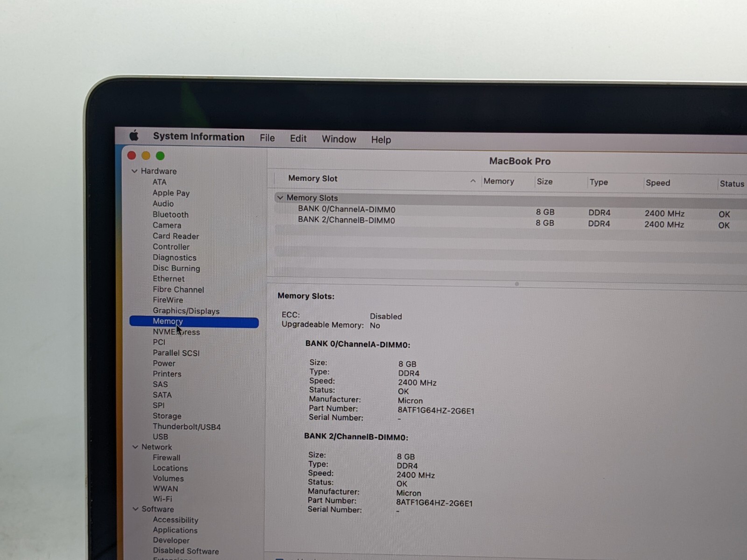The image size is (747, 560).
Task: Click the BANK 0 part number 8ATF1G64HZ-2G6E1
Action: click(436, 411)
